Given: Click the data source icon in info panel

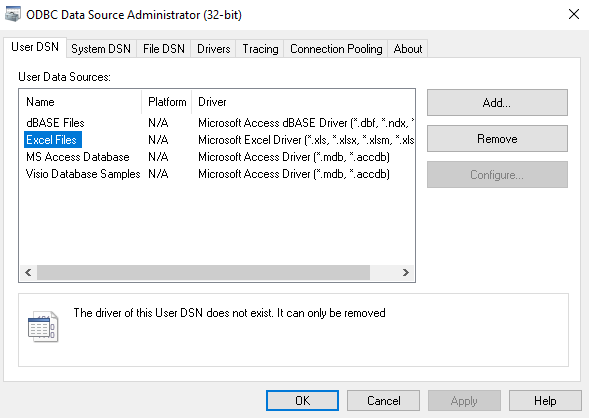Looking at the screenshot, I should (x=43, y=326).
